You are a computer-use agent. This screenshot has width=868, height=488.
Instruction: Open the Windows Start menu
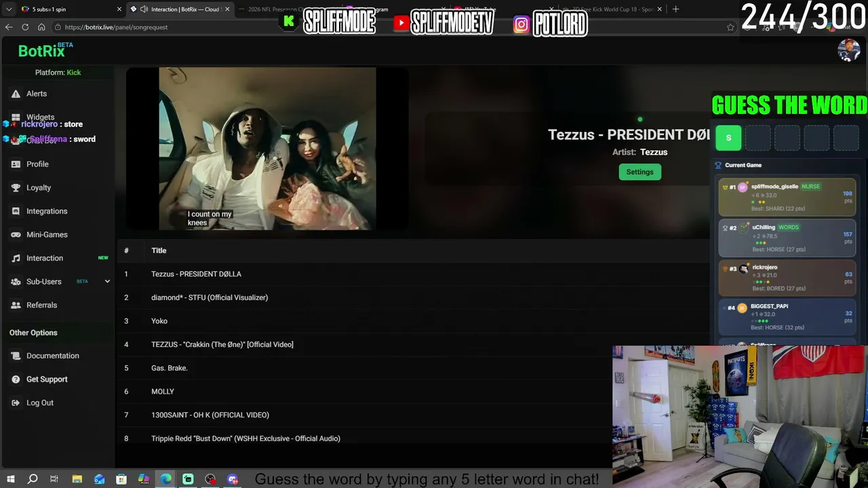[x=10, y=479]
